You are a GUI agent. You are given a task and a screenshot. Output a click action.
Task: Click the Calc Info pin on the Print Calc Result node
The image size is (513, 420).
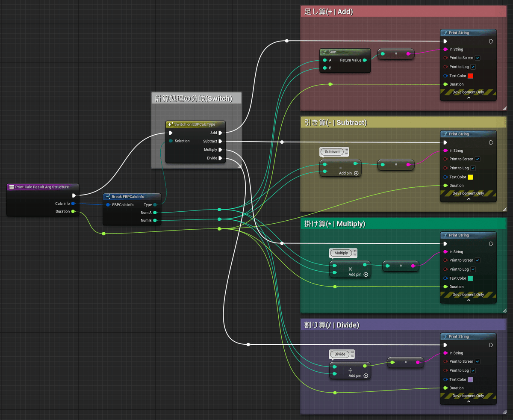coord(73,204)
